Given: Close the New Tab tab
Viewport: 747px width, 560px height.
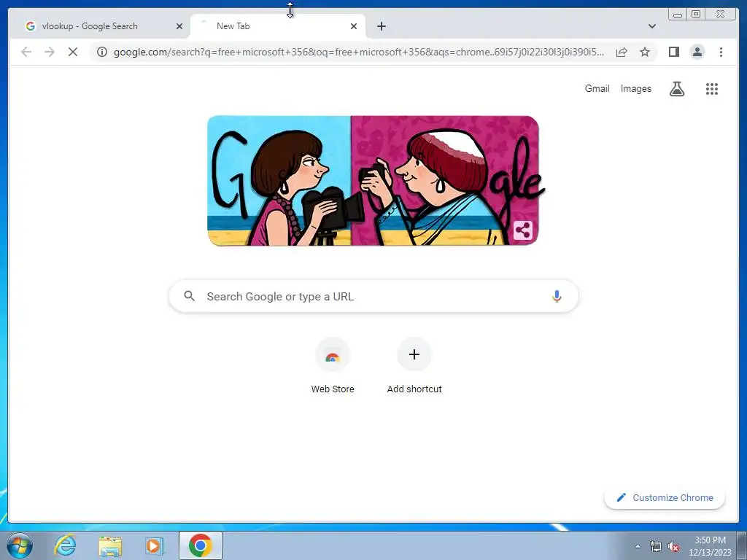Looking at the screenshot, I should click(354, 26).
